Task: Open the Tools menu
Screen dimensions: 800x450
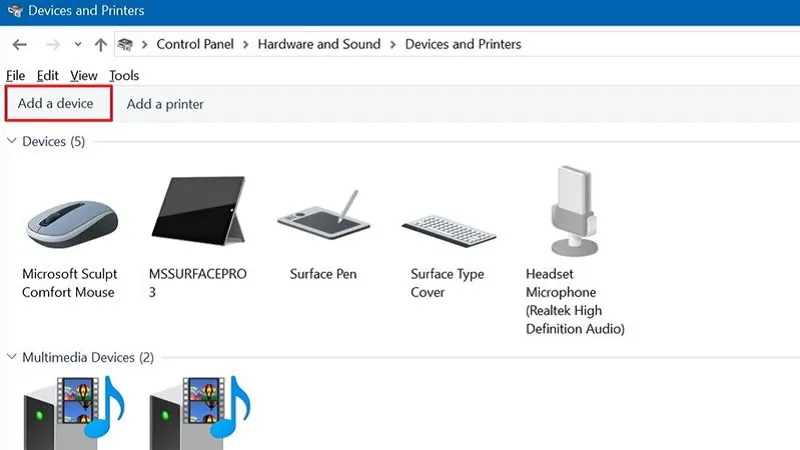Action: click(x=124, y=75)
